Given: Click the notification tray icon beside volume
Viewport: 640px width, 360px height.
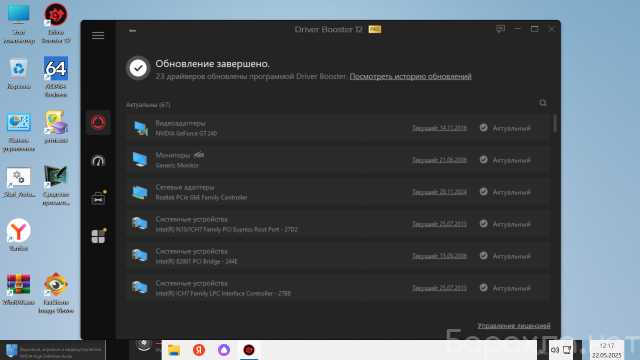Looking at the screenshot, I should pyautogui.click(x=567, y=350).
